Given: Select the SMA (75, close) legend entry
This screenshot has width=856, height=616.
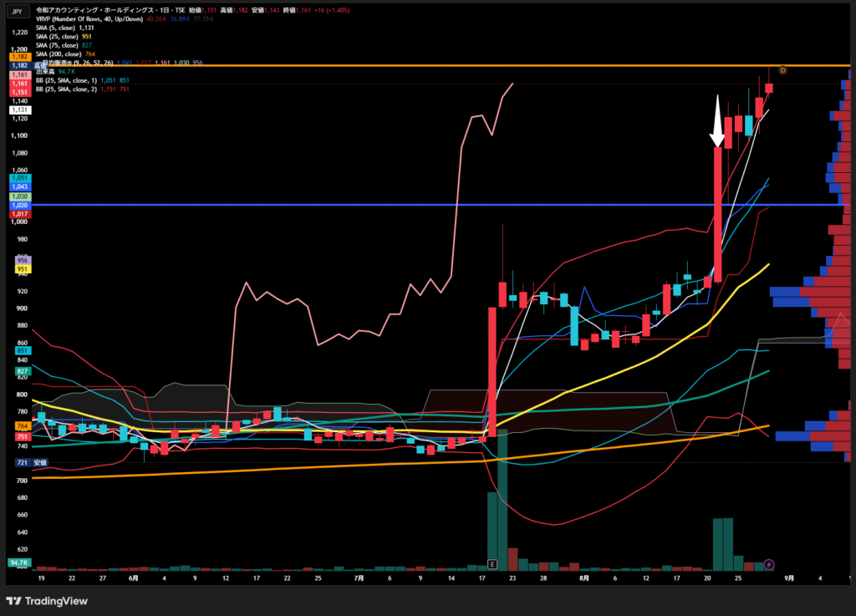Looking at the screenshot, I should (x=64, y=45).
